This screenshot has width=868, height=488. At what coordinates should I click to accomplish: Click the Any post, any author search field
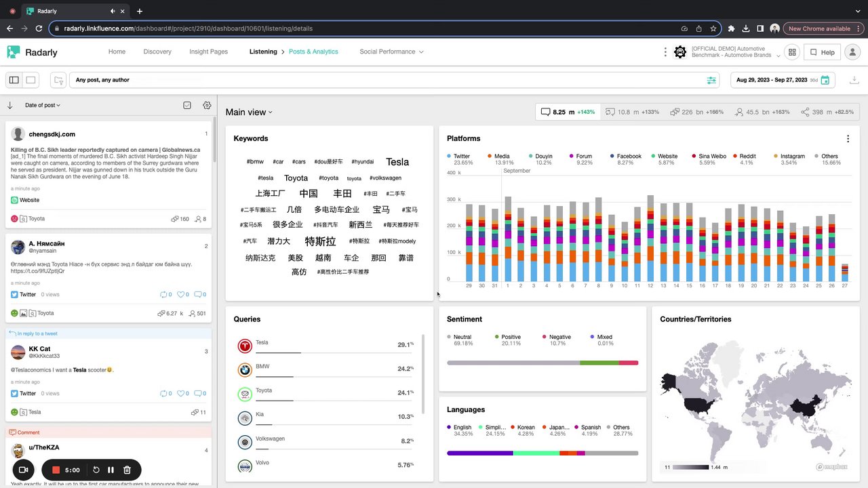[387, 80]
